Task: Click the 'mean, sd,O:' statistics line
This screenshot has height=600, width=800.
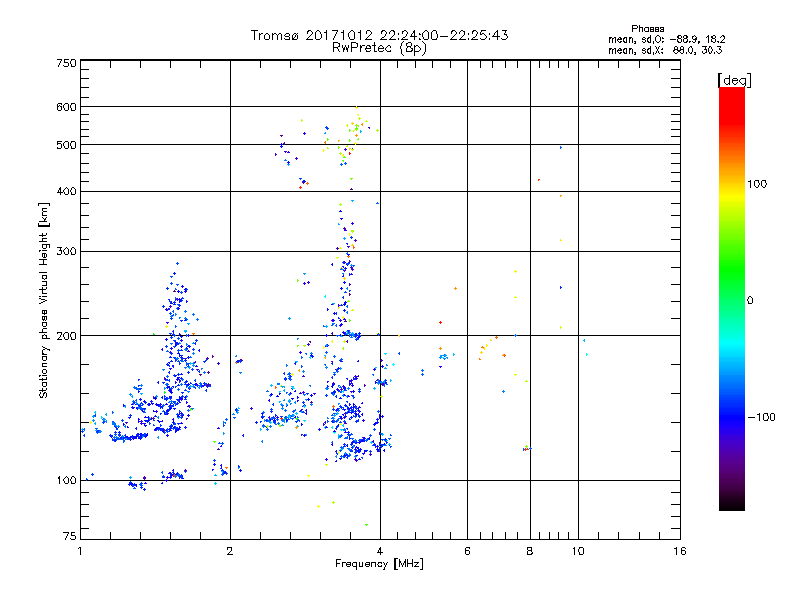Action: pyautogui.click(x=666, y=39)
